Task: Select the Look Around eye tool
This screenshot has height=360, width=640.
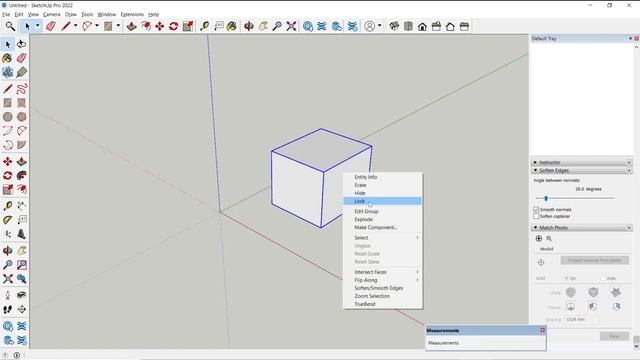Action: pyautogui.click(x=22, y=295)
